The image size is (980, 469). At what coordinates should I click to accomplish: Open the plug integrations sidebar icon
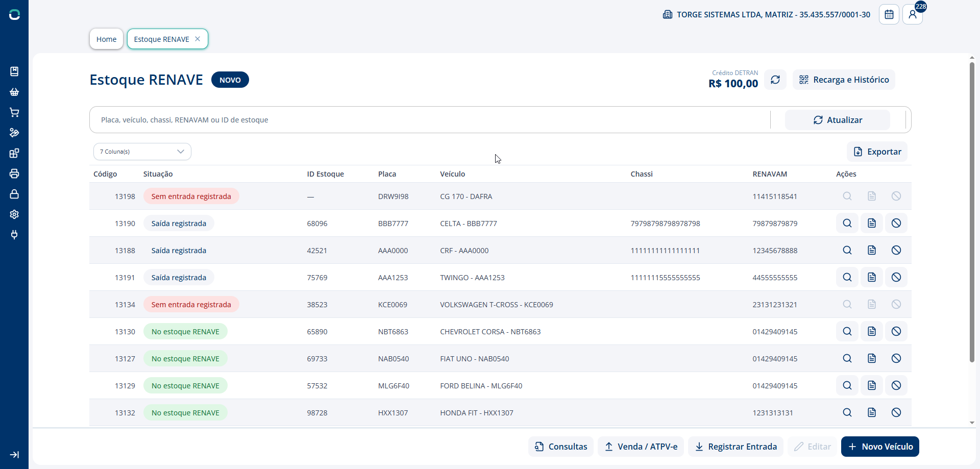pyautogui.click(x=14, y=235)
